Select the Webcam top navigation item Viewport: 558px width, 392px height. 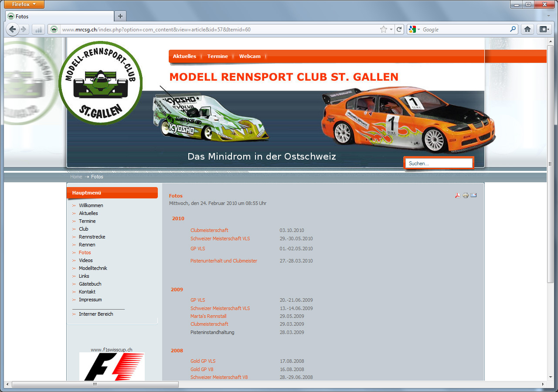click(250, 56)
